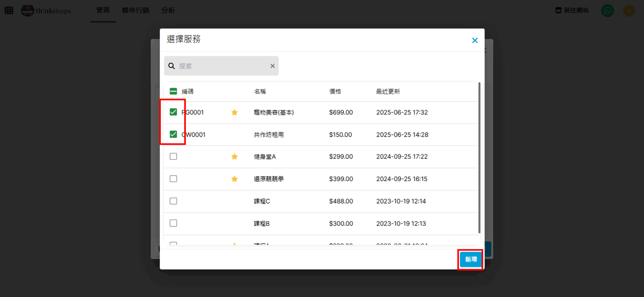Tick the checkbox for 課程B
This screenshot has width=644, height=297.
[x=173, y=223]
